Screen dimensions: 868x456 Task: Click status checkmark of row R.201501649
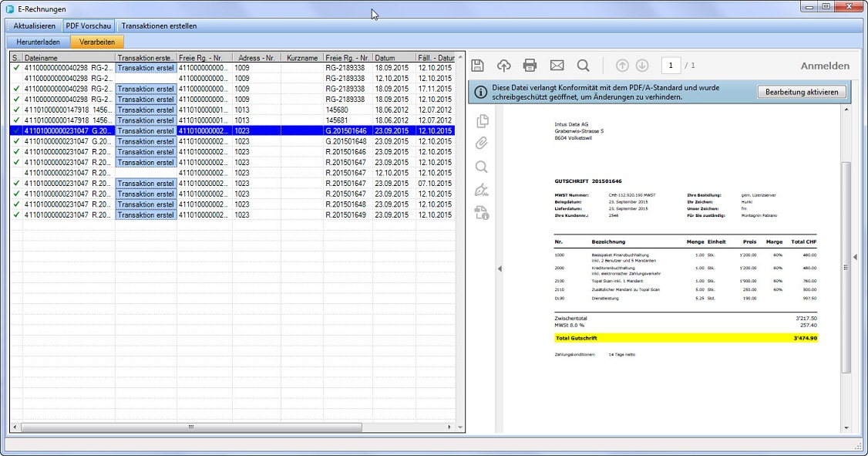pyautogui.click(x=15, y=215)
